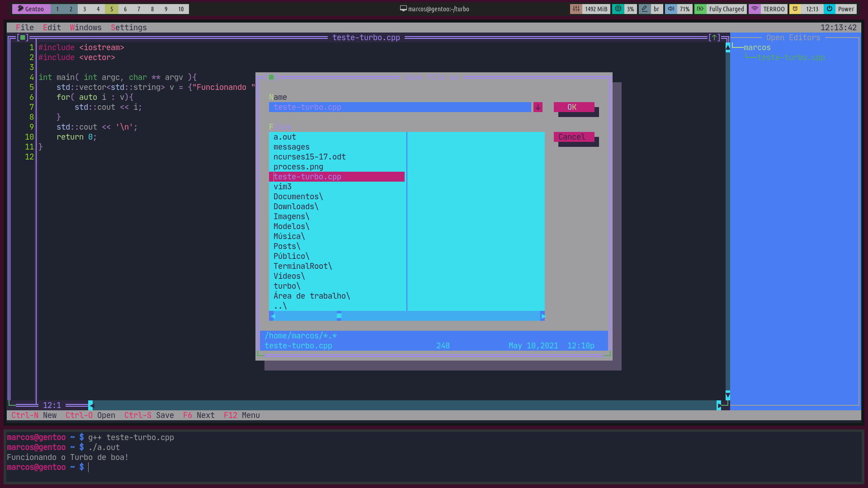868x488 pixels.
Task: Expand the Downloads\ directory
Action: point(296,206)
